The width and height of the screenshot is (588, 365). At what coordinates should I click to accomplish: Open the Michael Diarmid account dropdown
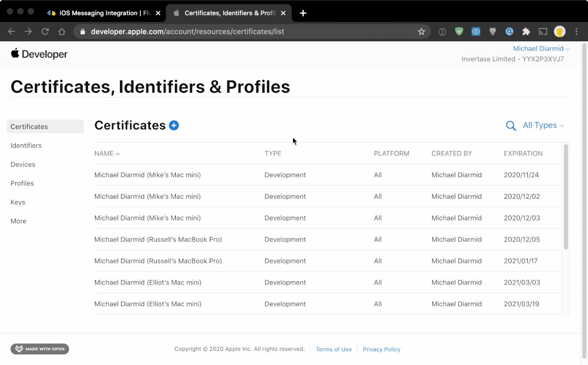[x=541, y=49]
